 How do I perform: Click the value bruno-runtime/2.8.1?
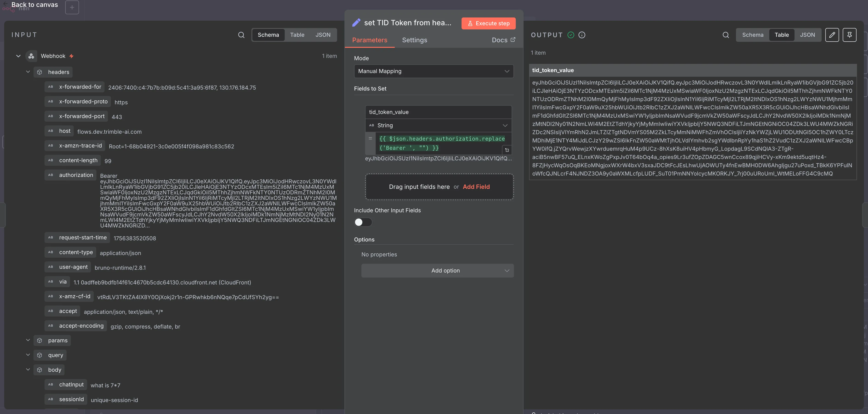pos(120,268)
